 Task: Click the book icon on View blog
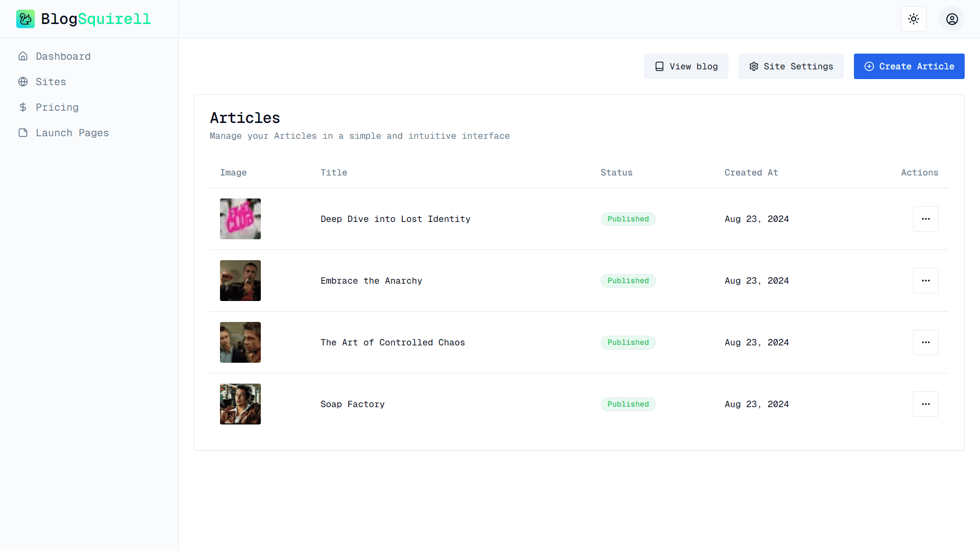[x=659, y=66]
